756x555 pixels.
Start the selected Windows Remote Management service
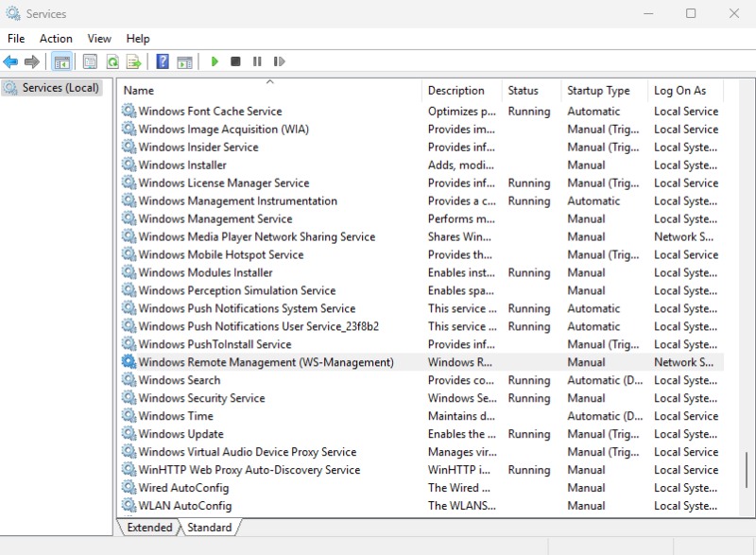click(x=214, y=61)
